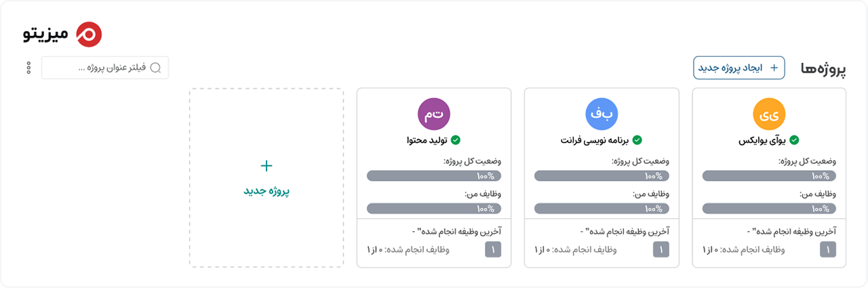
Task: Click my tasks progress bar of تولید محتوا
Action: (434, 209)
